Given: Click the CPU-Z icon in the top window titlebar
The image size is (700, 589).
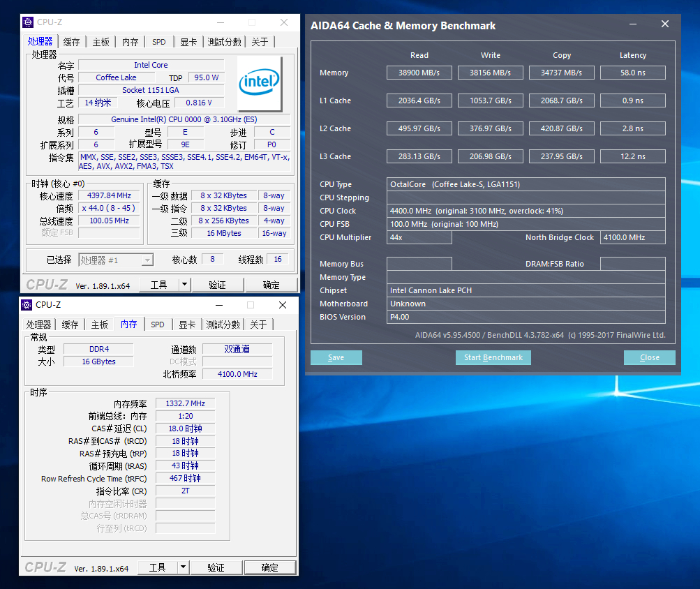Looking at the screenshot, I should coord(27,22).
